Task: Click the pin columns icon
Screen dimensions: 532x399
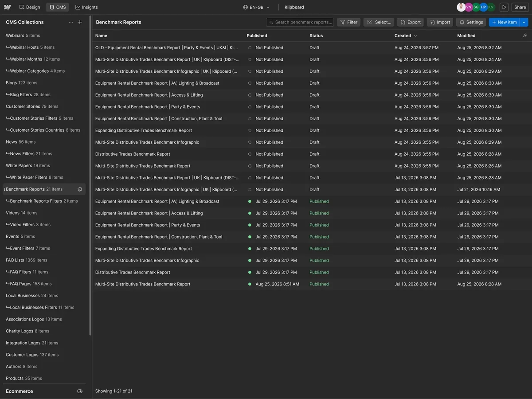Action: point(524,35)
